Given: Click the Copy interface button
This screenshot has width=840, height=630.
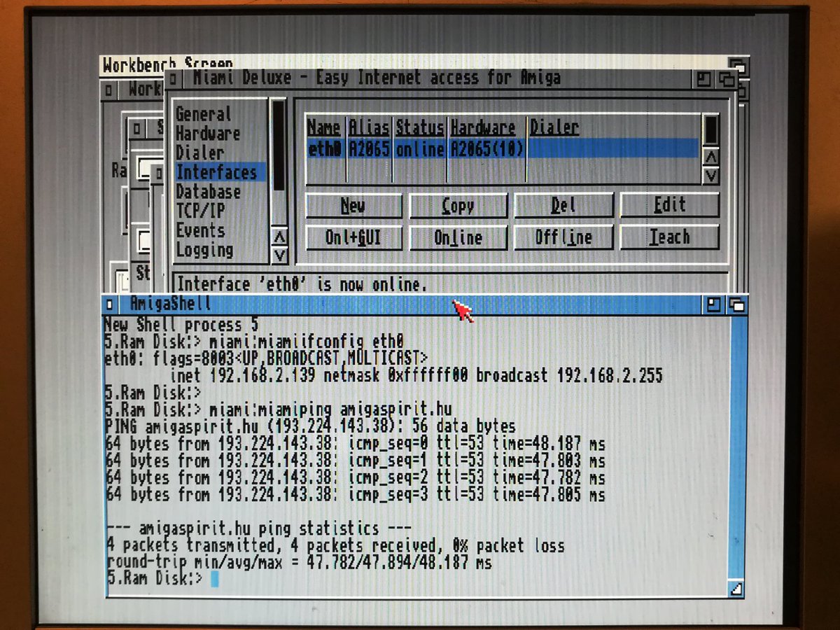Looking at the screenshot, I should pyautogui.click(x=458, y=206).
